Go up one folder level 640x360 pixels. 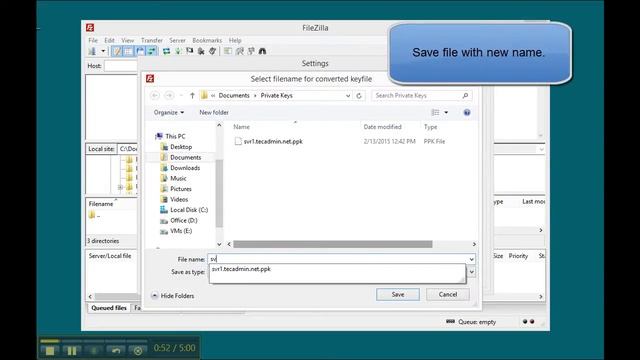tap(192, 96)
